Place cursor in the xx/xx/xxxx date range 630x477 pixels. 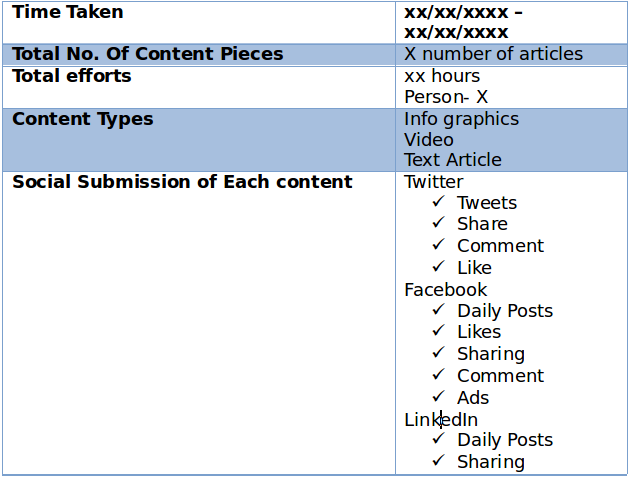[462, 22]
